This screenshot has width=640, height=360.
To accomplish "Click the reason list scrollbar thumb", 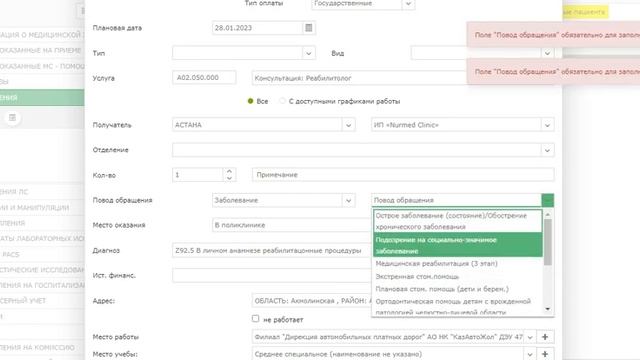I will point(548,242).
